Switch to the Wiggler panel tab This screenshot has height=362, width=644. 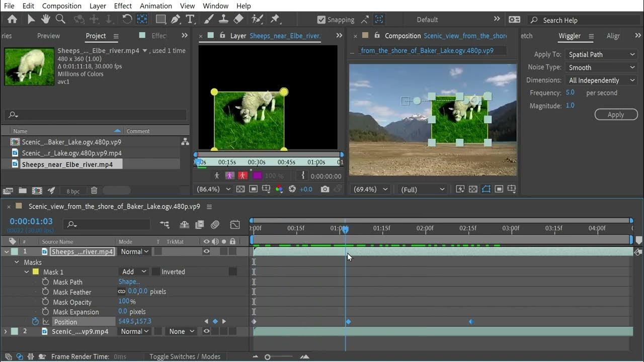tap(570, 36)
